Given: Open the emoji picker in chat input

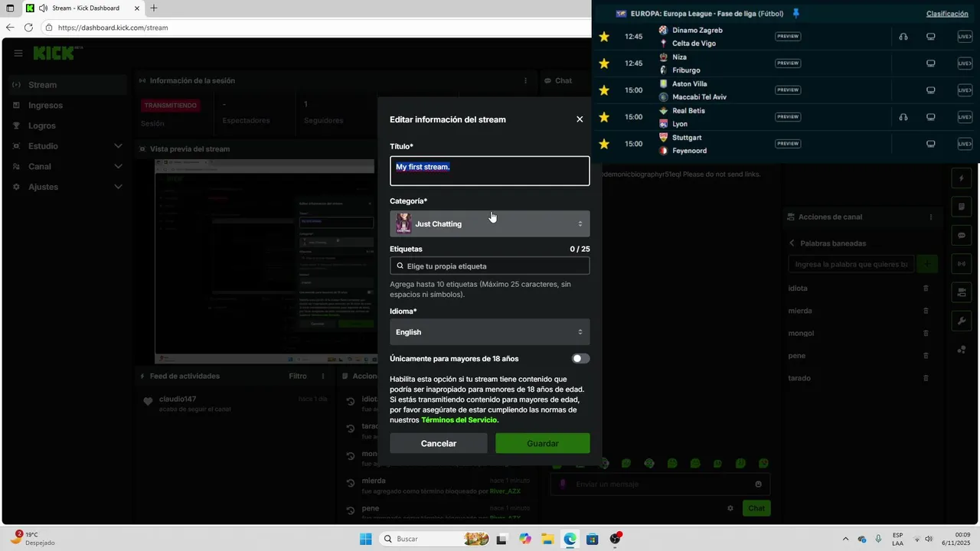Looking at the screenshot, I should (758, 484).
